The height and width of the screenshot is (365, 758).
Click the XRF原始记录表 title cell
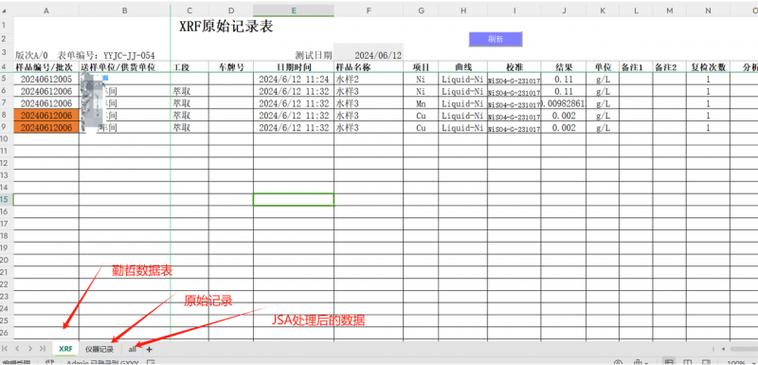[226, 27]
